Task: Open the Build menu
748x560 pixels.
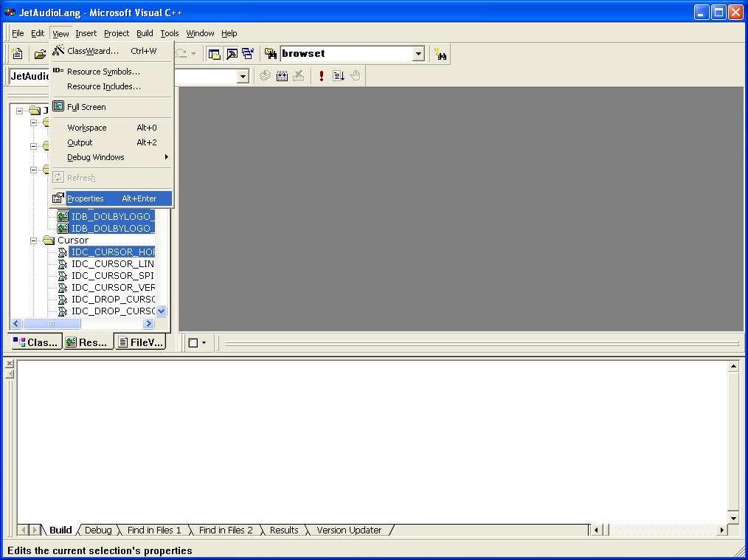Action: click(145, 33)
